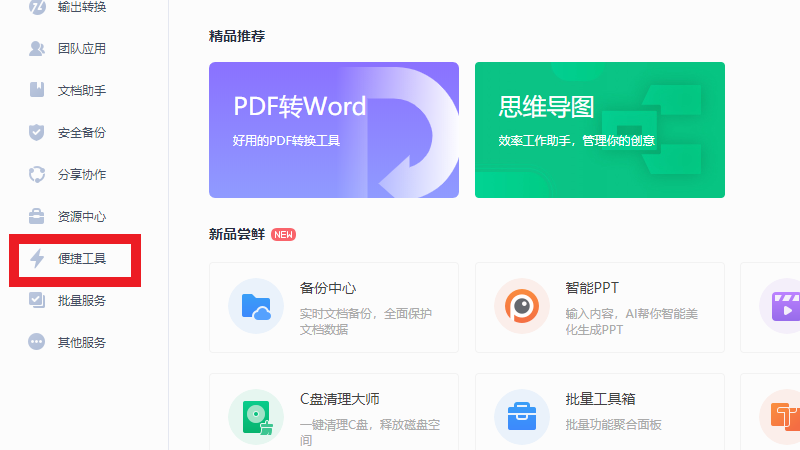Open the PDF转Word banner
This screenshot has width=800, height=450.
coord(334,130)
